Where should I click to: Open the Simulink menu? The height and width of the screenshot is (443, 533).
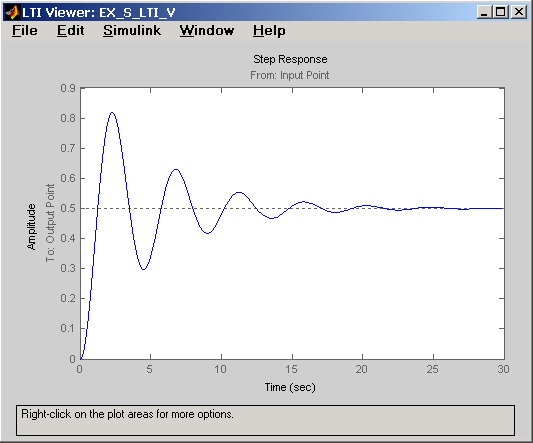coord(132,31)
